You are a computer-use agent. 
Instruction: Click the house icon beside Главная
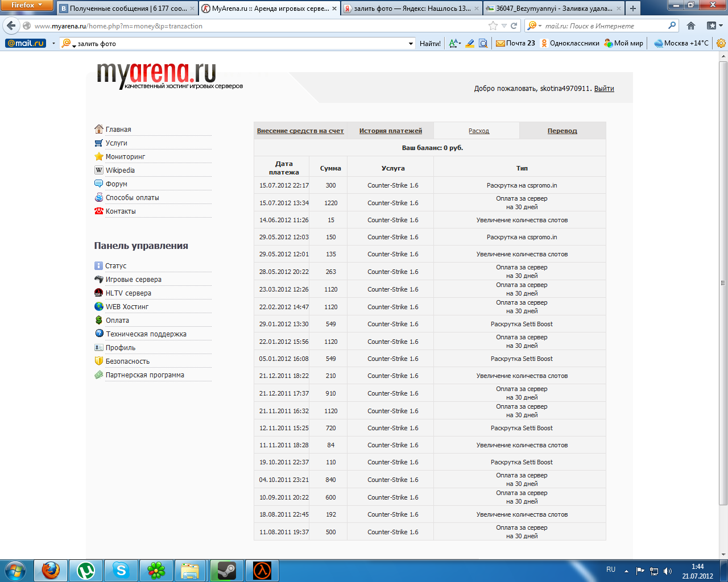99,129
